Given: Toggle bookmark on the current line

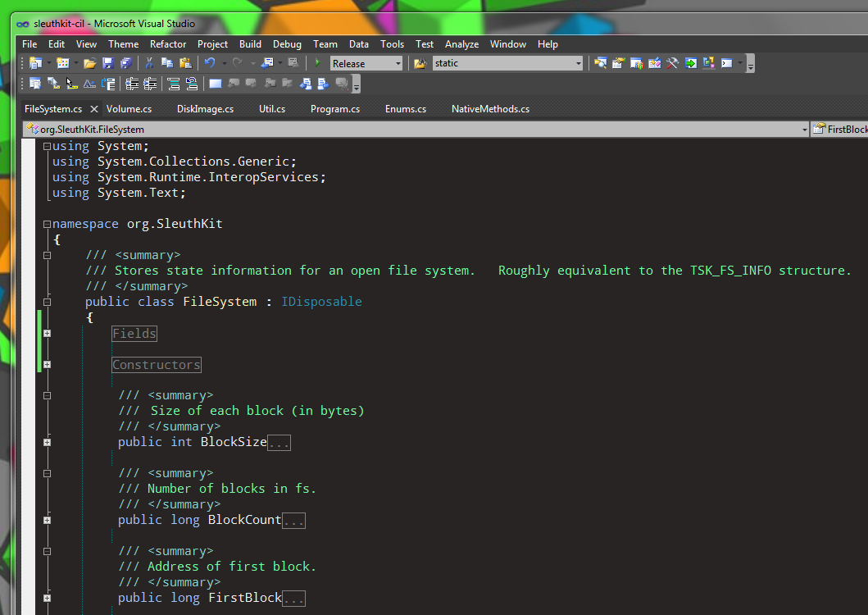Looking at the screenshot, I should pos(215,84).
